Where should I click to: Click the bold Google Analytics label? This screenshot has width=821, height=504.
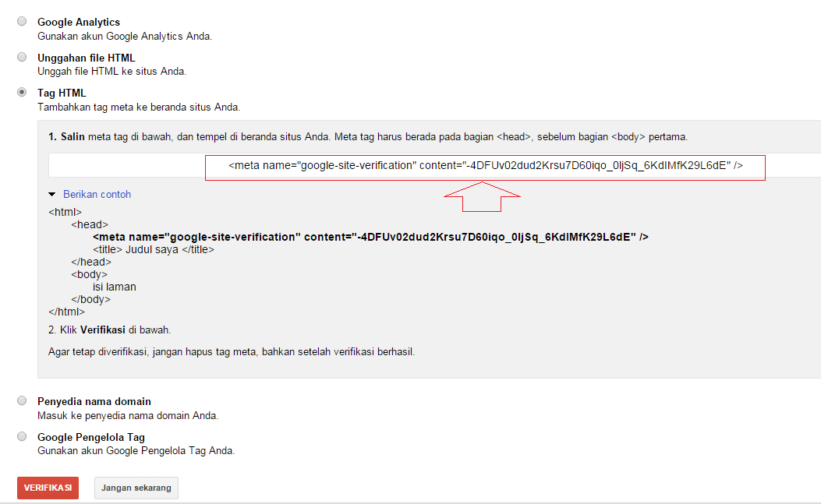point(79,22)
